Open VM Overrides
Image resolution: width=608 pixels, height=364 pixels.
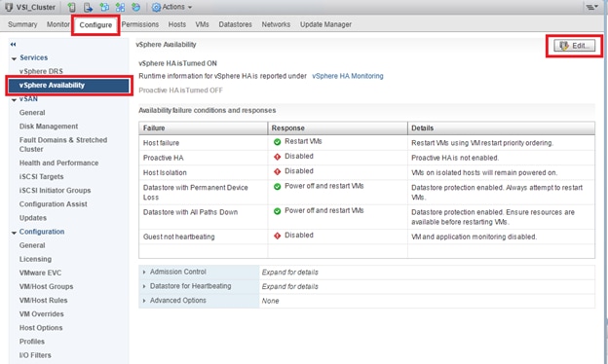tap(42, 314)
